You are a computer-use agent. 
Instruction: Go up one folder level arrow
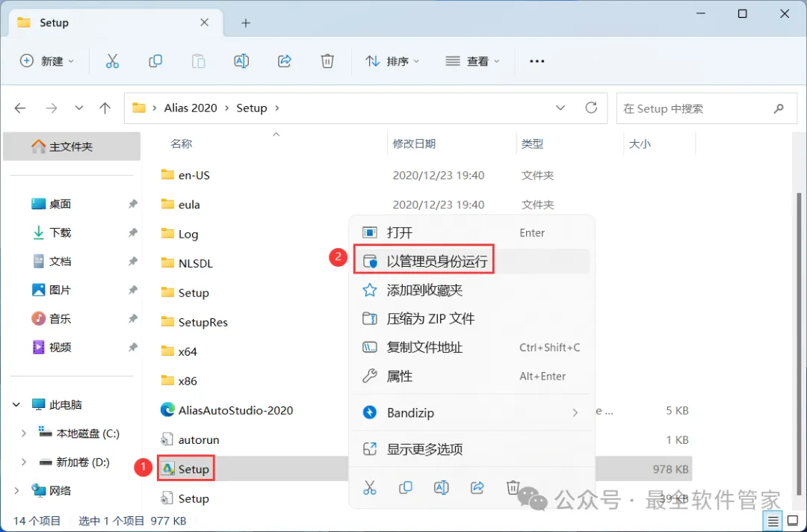tap(105, 108)
